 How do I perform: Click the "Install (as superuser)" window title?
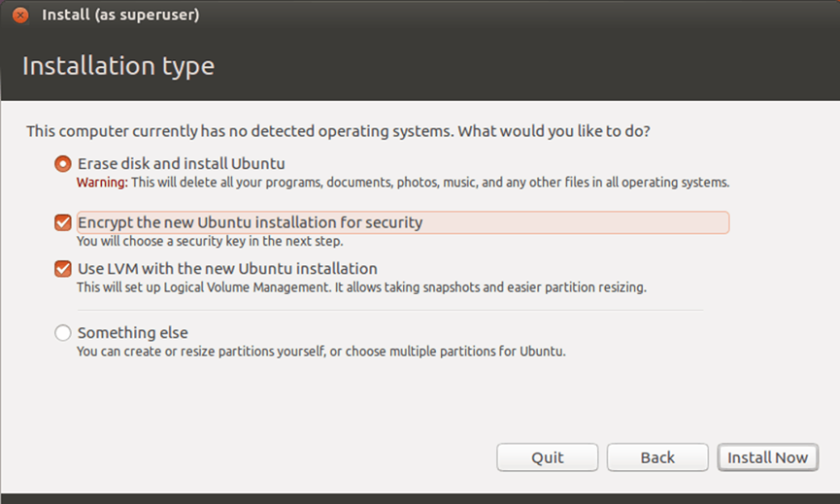[120, 15]
